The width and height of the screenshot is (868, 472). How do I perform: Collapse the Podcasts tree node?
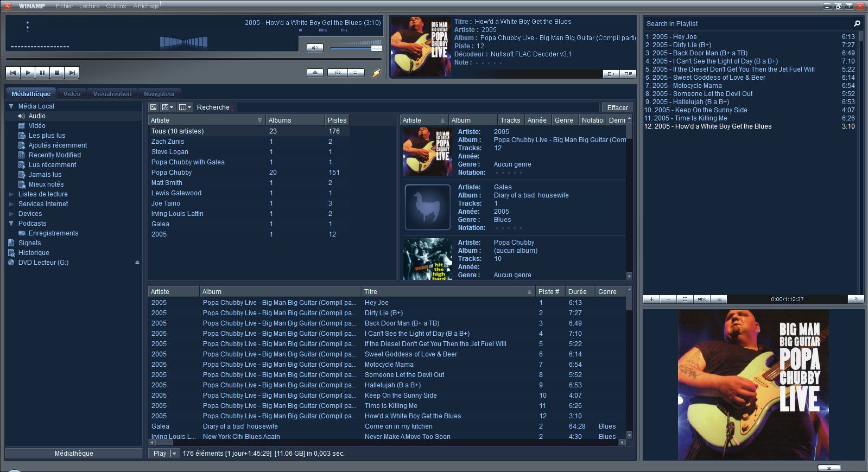click(x=11, y=224)
